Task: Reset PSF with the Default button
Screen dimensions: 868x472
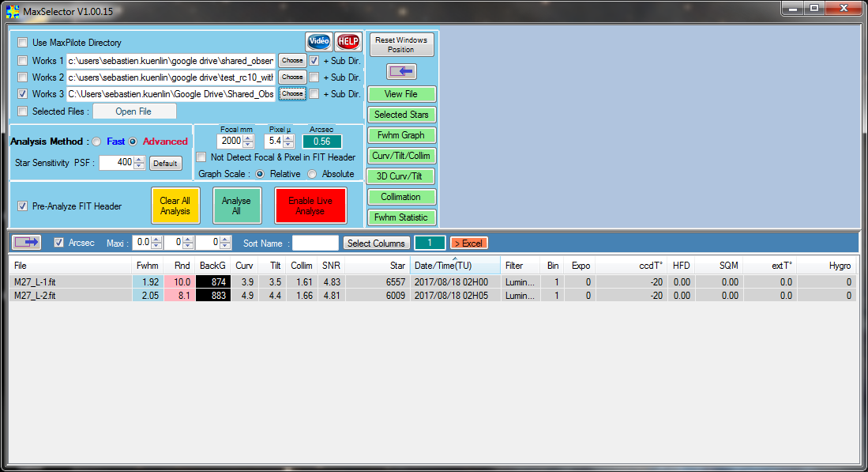Action: (x=166, y=164)
